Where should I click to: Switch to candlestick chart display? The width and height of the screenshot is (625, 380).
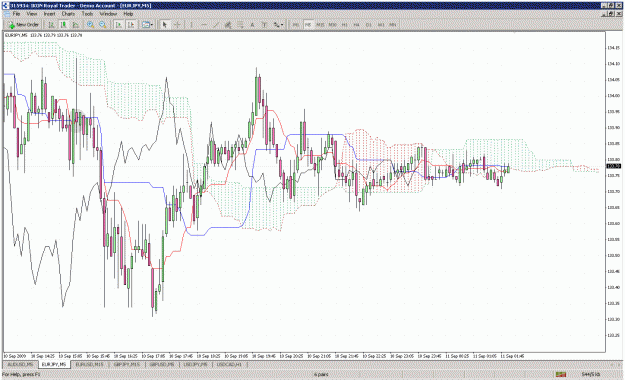click(63, 25)
